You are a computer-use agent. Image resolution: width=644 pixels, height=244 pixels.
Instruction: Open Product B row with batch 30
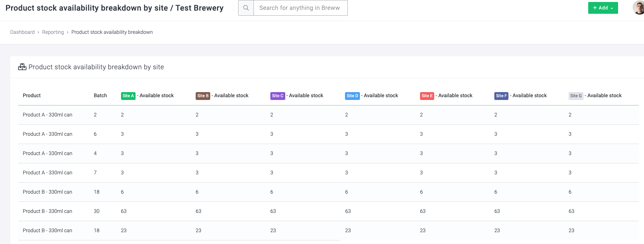click(x=328, y=211)
